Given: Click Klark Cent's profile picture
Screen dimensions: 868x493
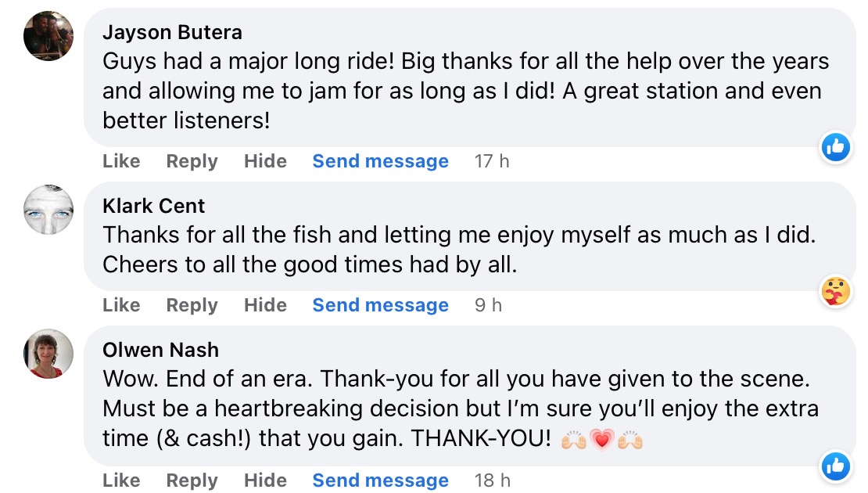Looking at the screenshot, I should (x=48, y=209).
